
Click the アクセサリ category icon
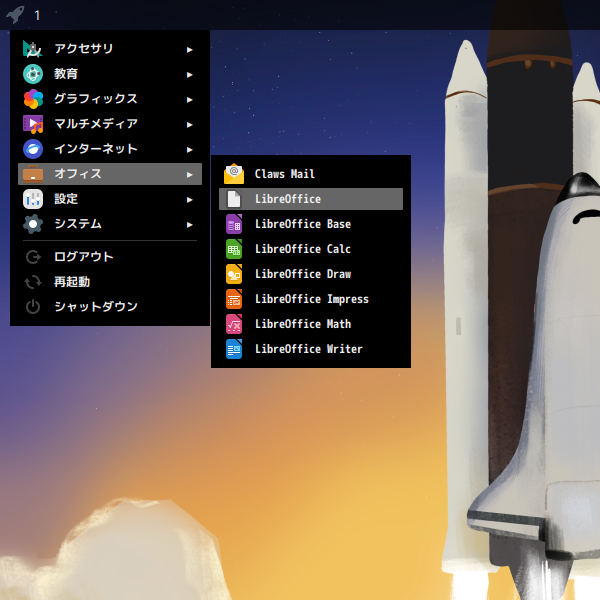(33, 49)
